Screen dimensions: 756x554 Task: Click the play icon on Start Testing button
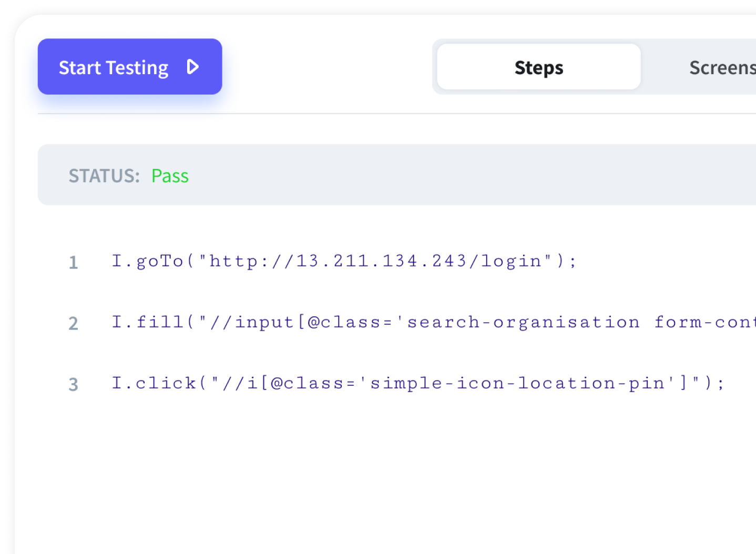click(193, 67)
